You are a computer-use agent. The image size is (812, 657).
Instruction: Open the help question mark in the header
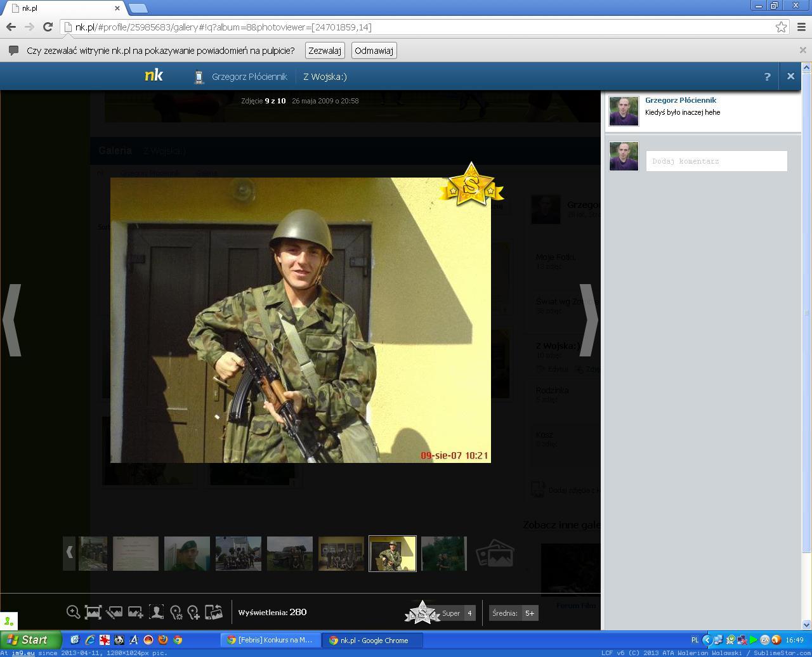[x=767, y=76]
